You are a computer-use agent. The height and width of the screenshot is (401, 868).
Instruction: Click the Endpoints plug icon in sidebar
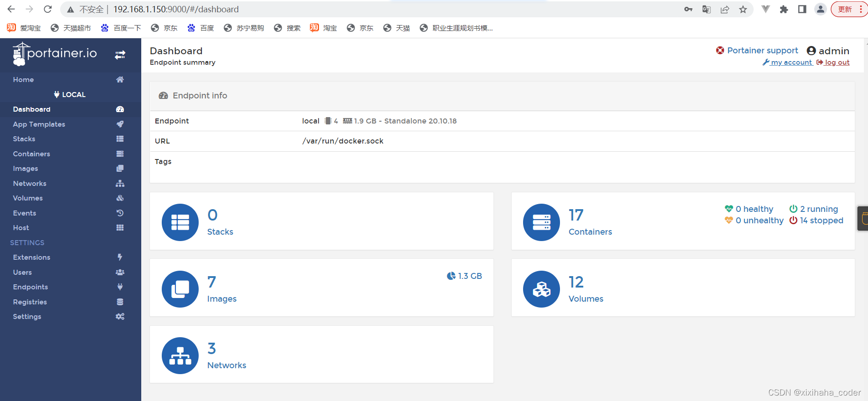click(x=120, y=287)
